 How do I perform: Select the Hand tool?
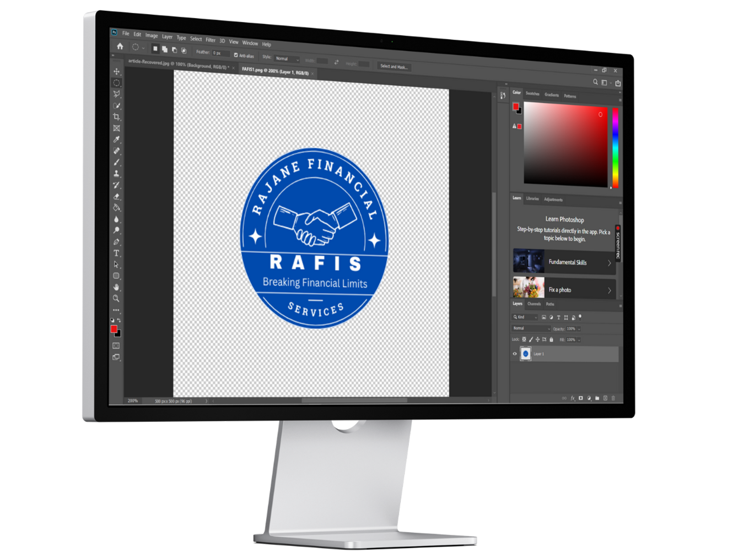[116, 287]
